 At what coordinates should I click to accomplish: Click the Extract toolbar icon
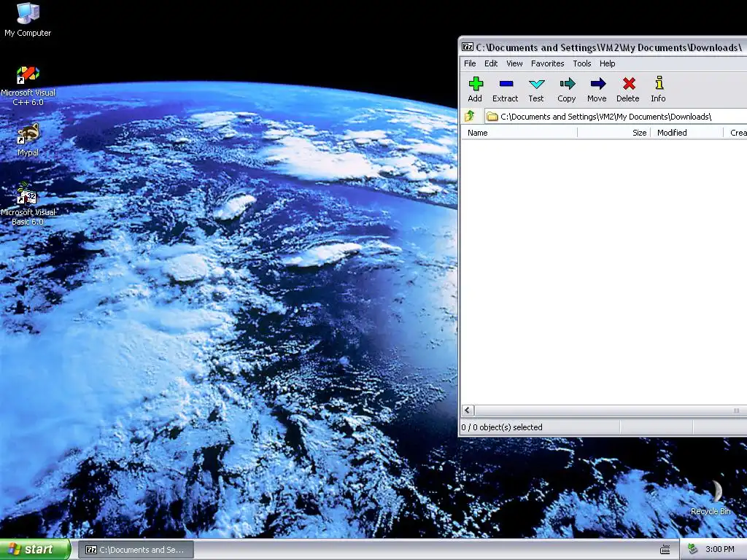pos(505,90)
